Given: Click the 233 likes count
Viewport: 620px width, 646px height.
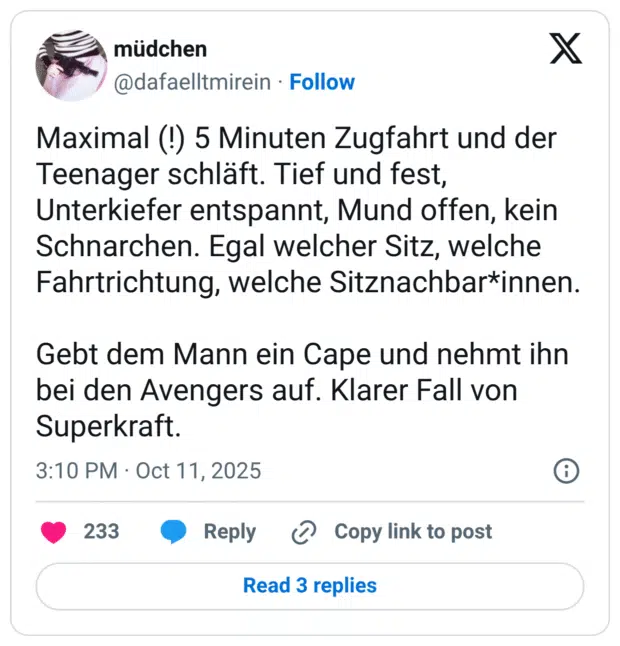Looking at the screenshot, I should click(101, 532).
